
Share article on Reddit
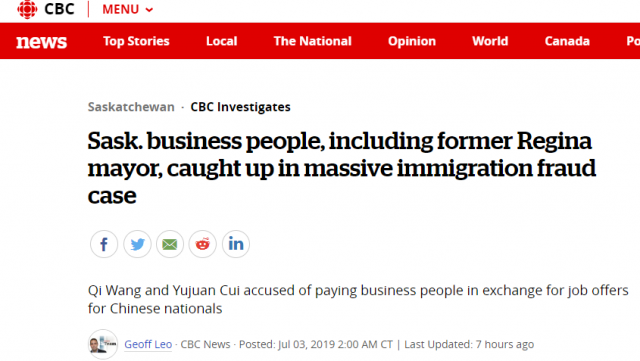[202, 244]
